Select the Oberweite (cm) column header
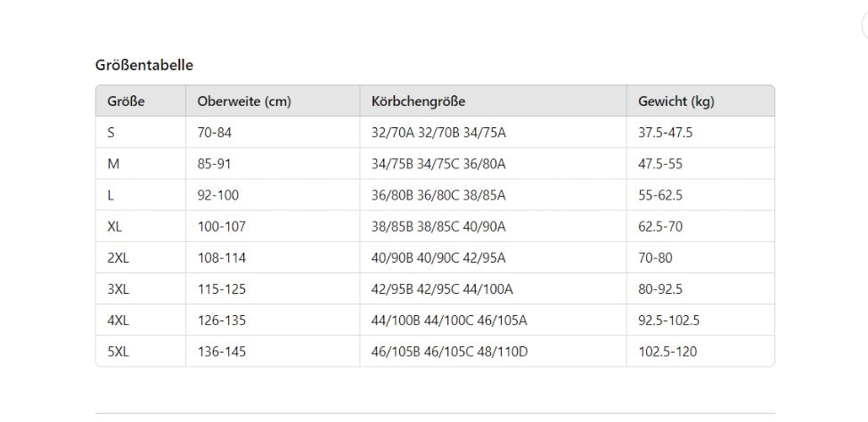 tap(244, 101)
